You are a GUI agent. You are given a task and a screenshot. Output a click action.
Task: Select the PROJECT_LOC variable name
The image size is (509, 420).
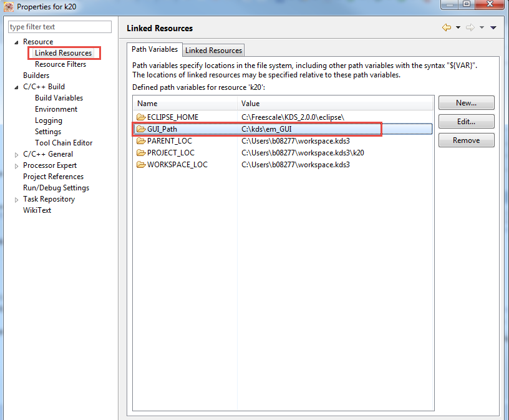coord(171,153)
